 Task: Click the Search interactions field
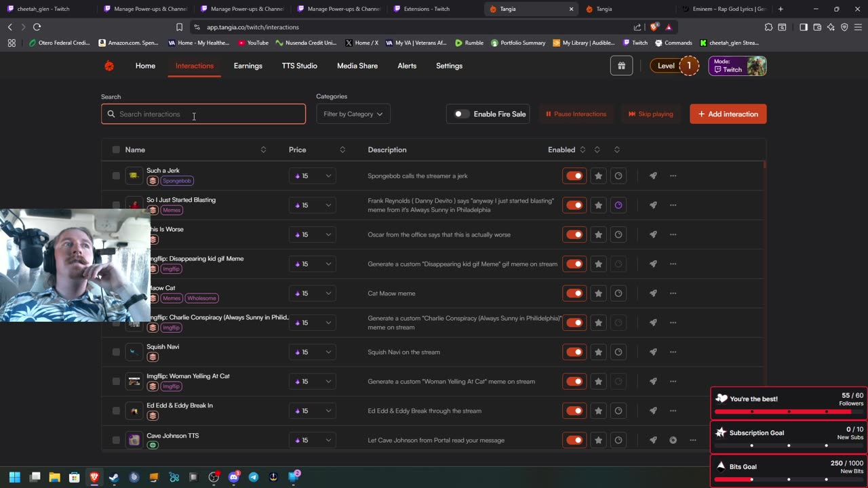tap(203, 114)
